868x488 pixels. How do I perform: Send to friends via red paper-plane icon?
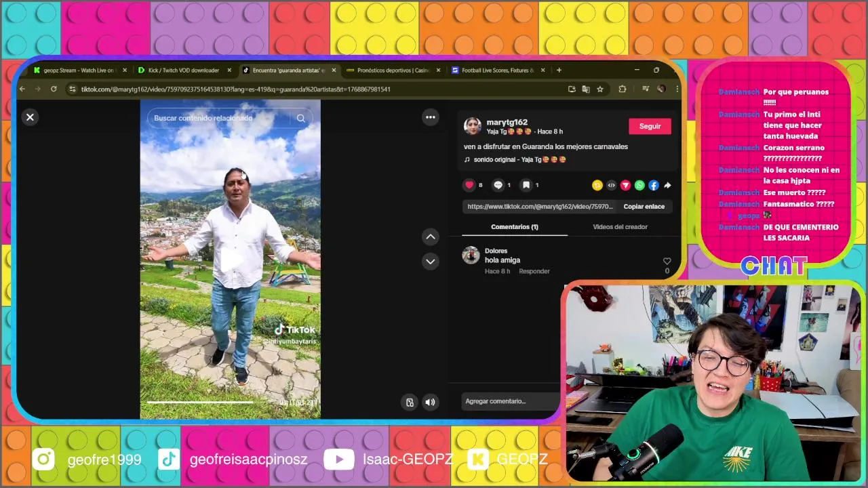coord(625,185)
